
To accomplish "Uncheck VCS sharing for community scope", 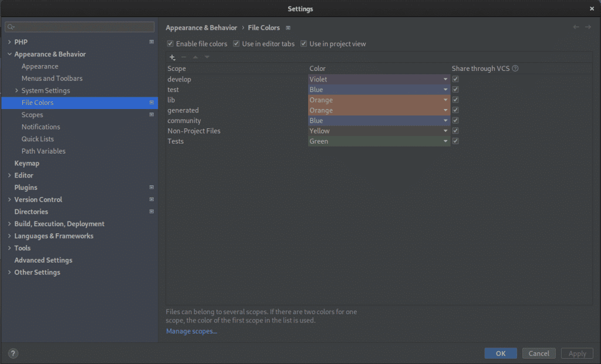I will [x=455, y=120].
